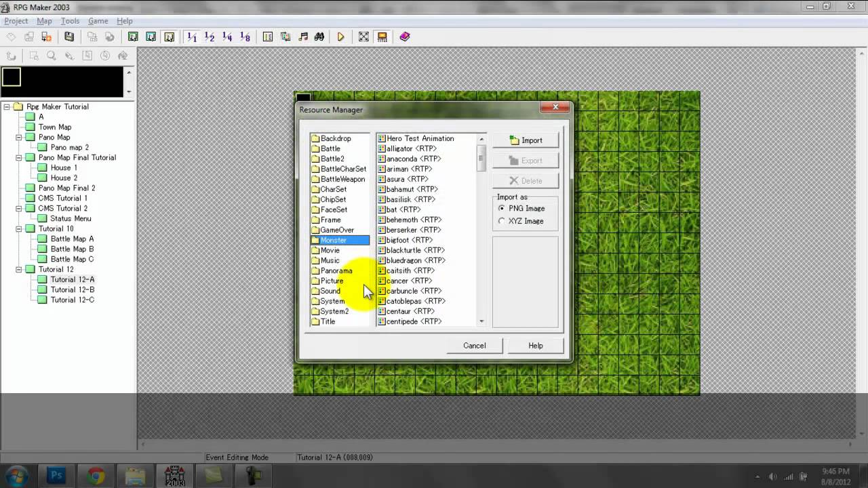Click the file list scroll-up arrow
Image resolution: width=868 pixels, height=488 pixels.
point(481,138)
